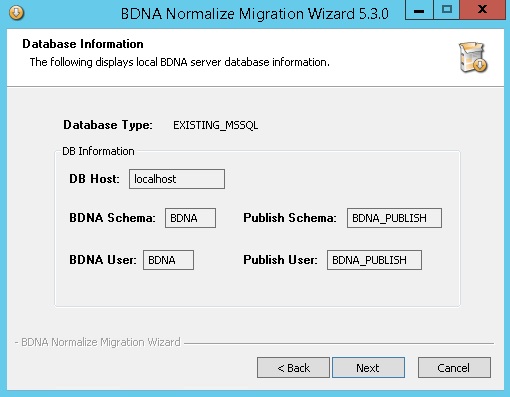Click the EXISTING_MSSQL database type value
The height and width of the screenshot is (397, 510).
(x=215, y=125)
